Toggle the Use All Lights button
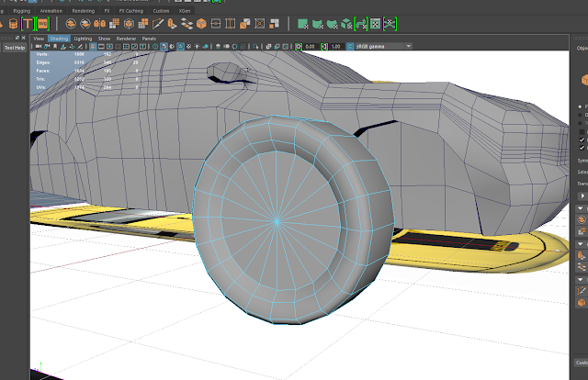588x380 pixels. 197,47
